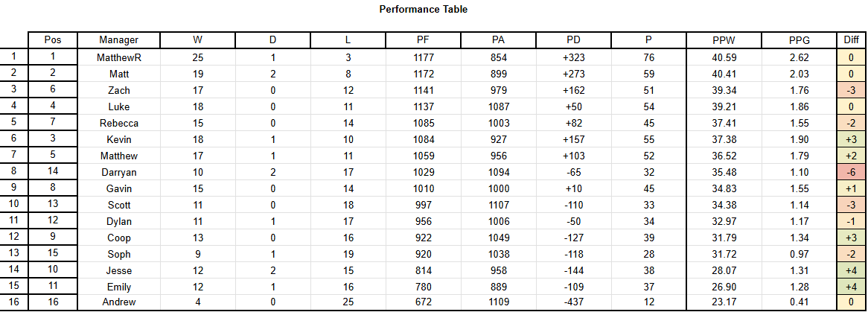Select row number 16
This screenshot has height=315, width=868.
click(x=14, y=302)
